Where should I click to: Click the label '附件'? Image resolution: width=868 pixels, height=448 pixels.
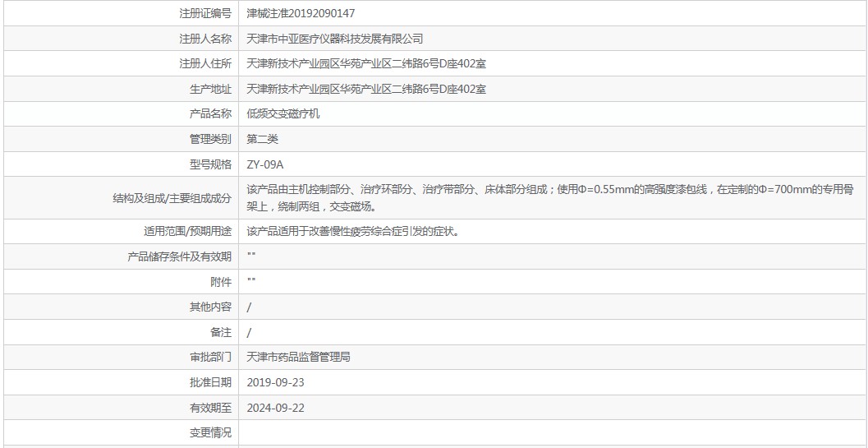(222, 282)
